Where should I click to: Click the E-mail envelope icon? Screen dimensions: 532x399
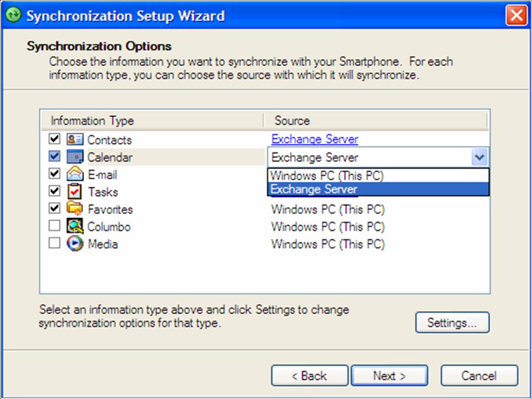(74, 174)
